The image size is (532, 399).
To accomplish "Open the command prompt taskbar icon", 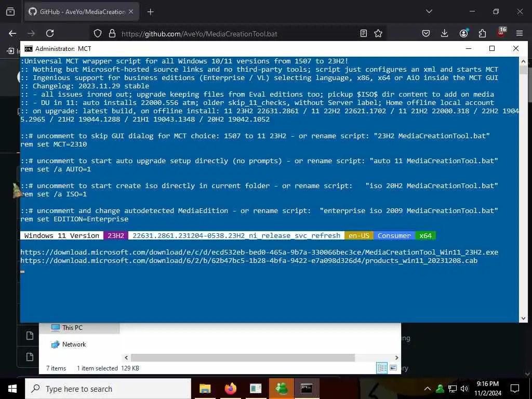I will (307, 389).
